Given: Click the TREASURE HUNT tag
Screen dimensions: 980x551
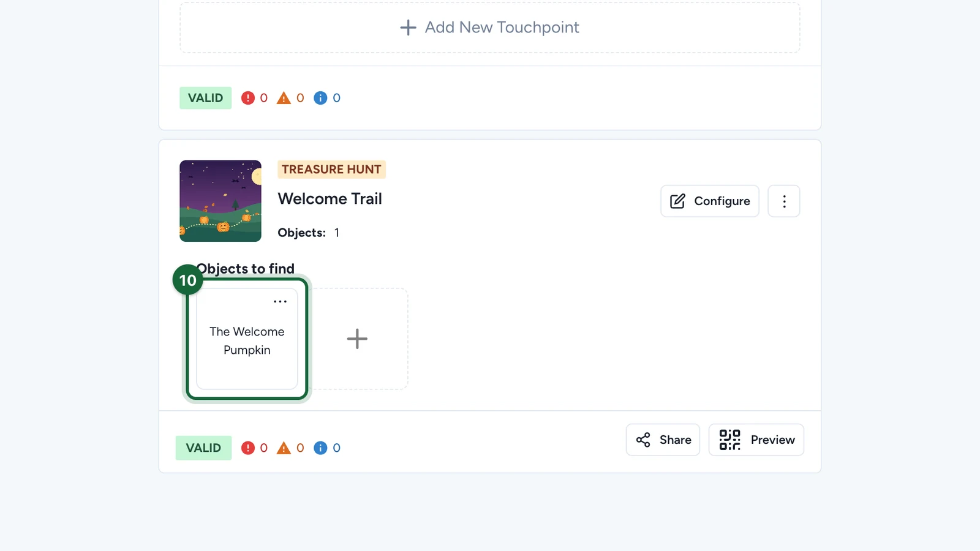Looking at the screenshot, I should pos(331,170).
